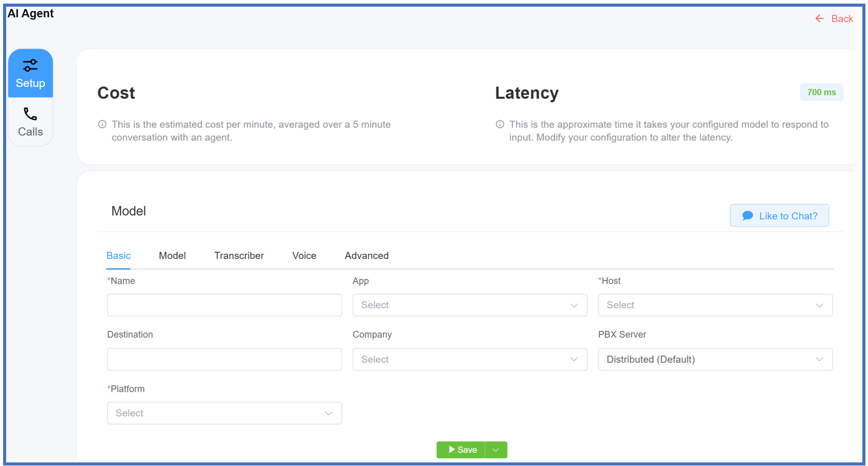
Task: Click the info icon beside Cost description
Action: click(102, 124)
